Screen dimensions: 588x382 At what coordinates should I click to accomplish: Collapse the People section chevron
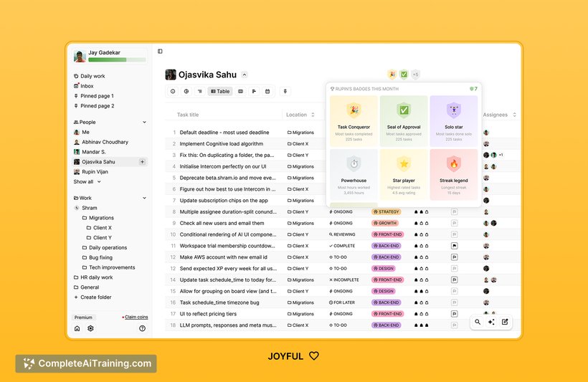click(144, 123)
